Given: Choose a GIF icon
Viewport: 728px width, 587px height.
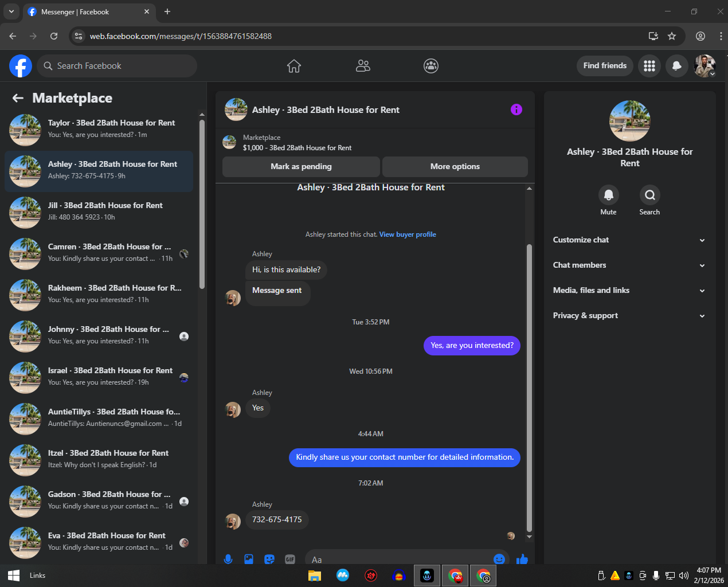Looking at the screenshot, I should (x=290, y=559).
